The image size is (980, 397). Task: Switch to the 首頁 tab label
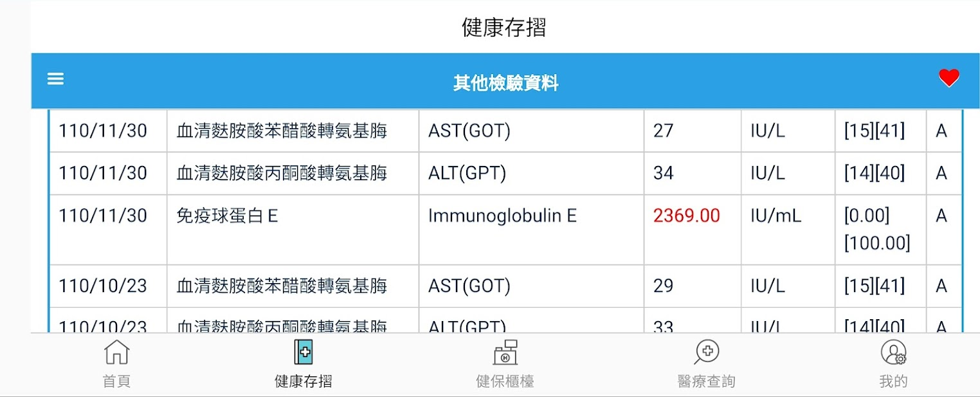pyautogui.click(x=116, y=382)
